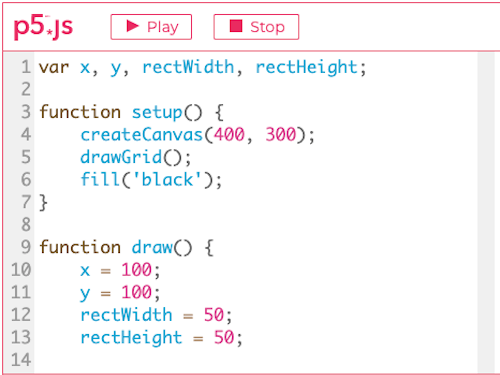Screen dimensions: 500x375
Task: Click the play triangle icon
Action: point(133,26)
